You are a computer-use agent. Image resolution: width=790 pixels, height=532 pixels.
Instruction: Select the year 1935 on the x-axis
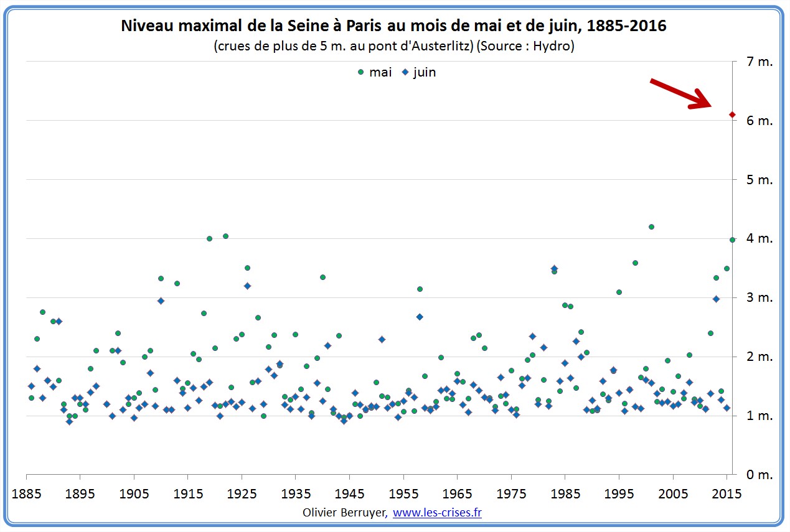pyautogui.click(x=296, y=493)
